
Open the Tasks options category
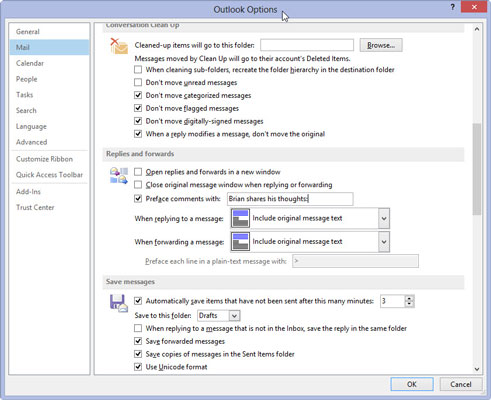point(49,95)
